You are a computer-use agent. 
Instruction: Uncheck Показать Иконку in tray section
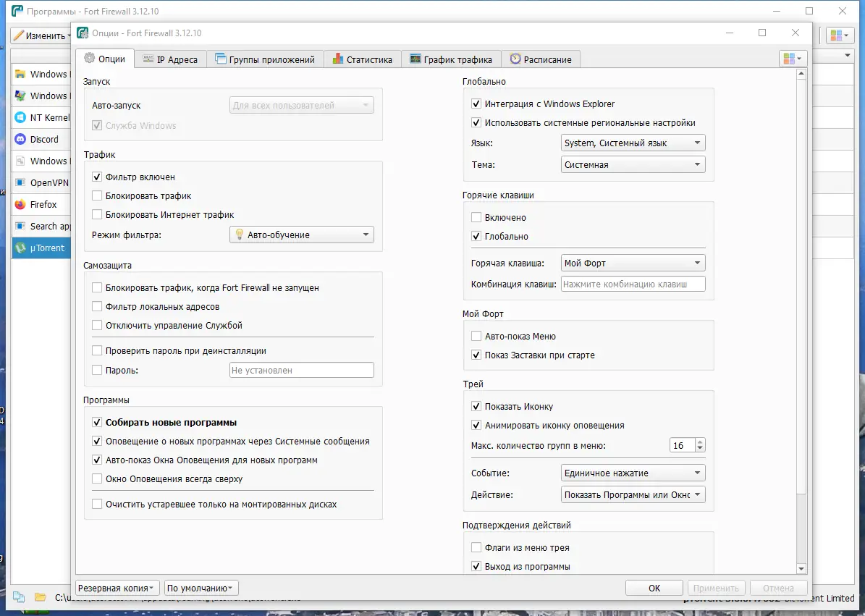point(476,406)
